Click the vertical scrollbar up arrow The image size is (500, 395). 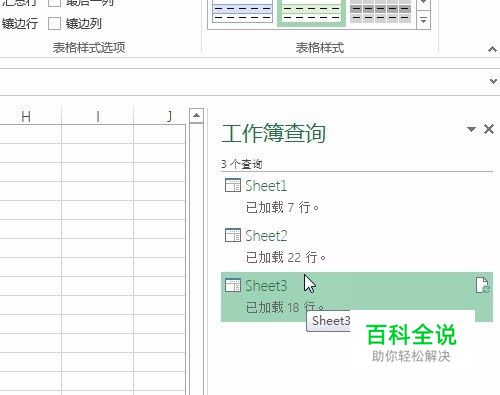coord(196,116)
